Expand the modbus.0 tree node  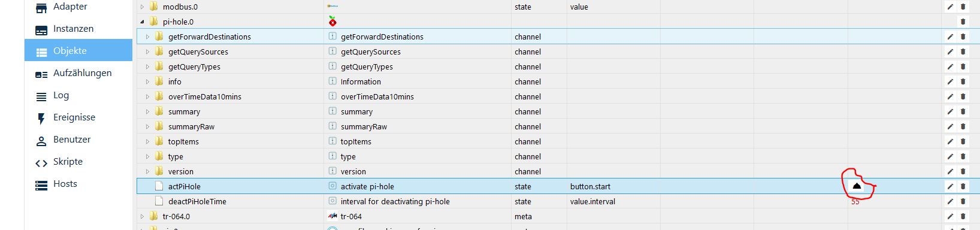pos(143,7)
